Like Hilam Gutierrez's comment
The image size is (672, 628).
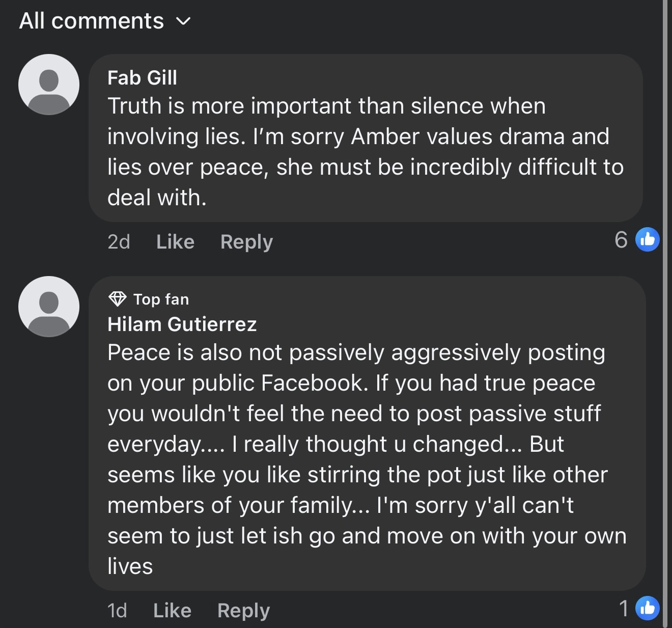172,610
